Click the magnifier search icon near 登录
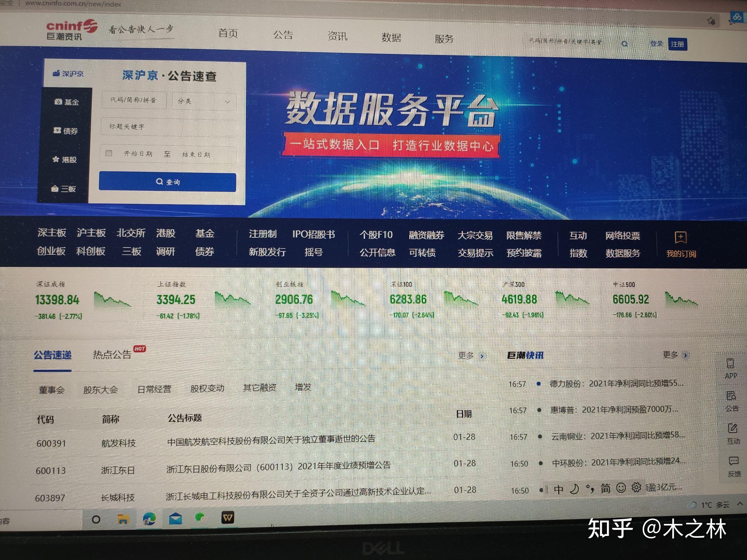747x560 pixels. pos(624,44)
